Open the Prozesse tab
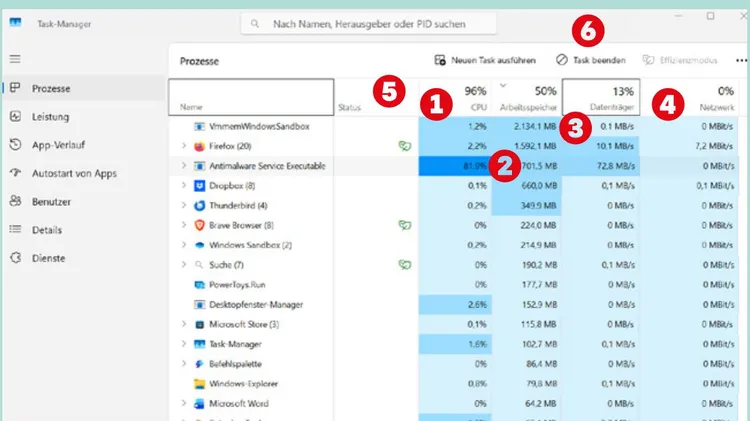 [x=84, y=89]
